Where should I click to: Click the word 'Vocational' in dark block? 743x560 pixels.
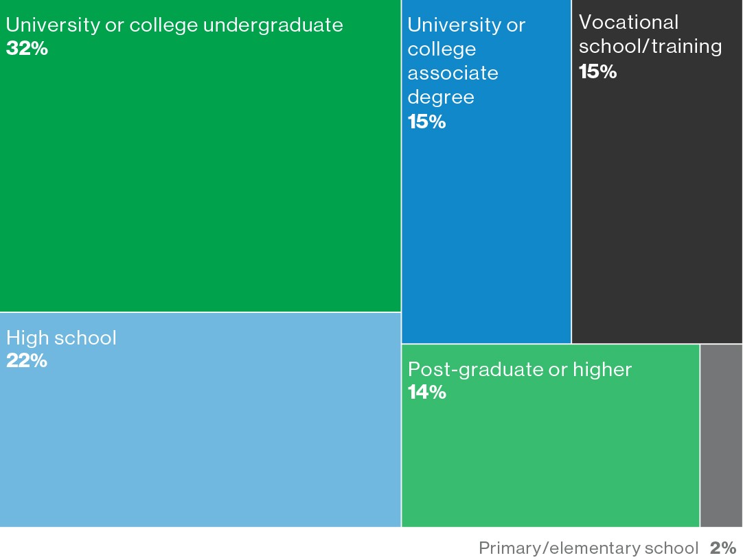click(628, 22)
